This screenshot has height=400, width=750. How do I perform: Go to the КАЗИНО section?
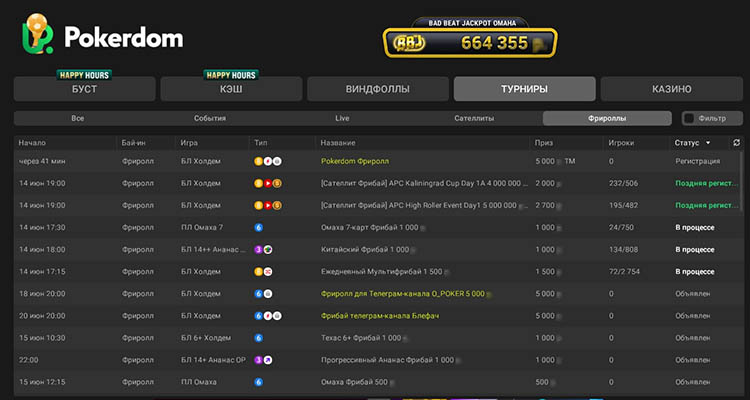click(672, 89)
